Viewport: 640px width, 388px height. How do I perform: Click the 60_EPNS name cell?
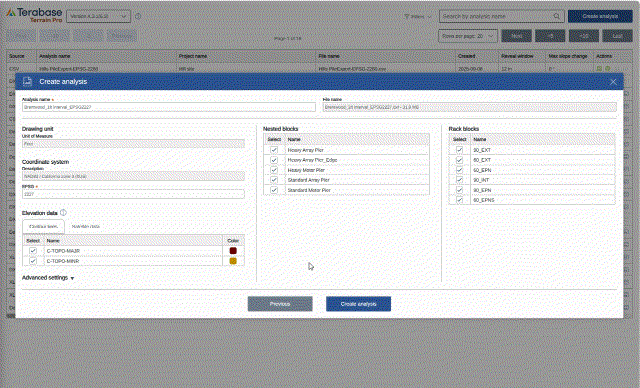point(542,200)
